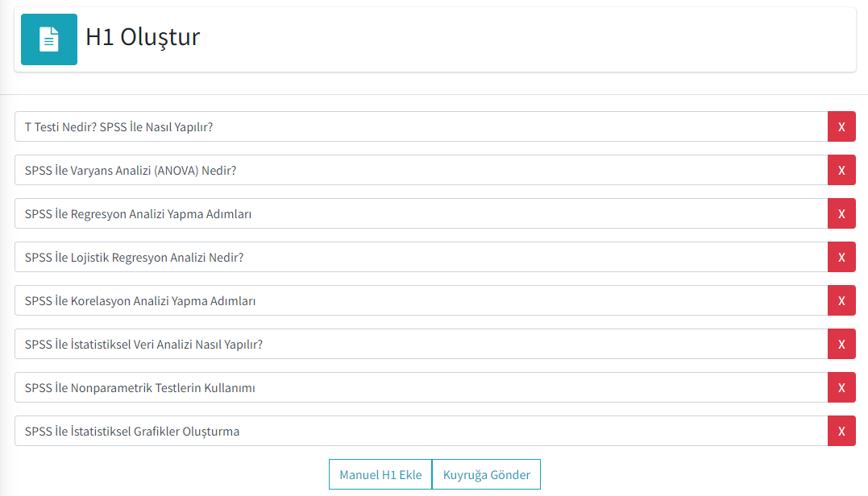Click the teal document icon beside H1 Oluştur
Screen dimensions: 868x496
48,39
